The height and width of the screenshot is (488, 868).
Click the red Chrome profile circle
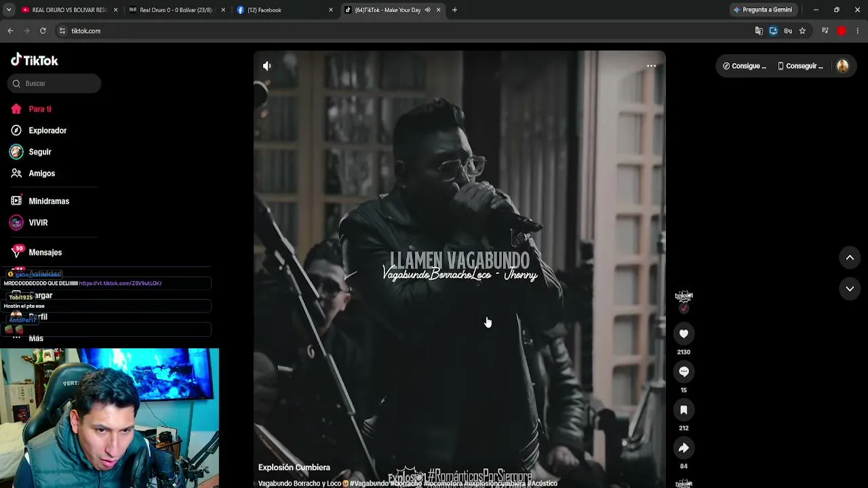click(842, 30)
